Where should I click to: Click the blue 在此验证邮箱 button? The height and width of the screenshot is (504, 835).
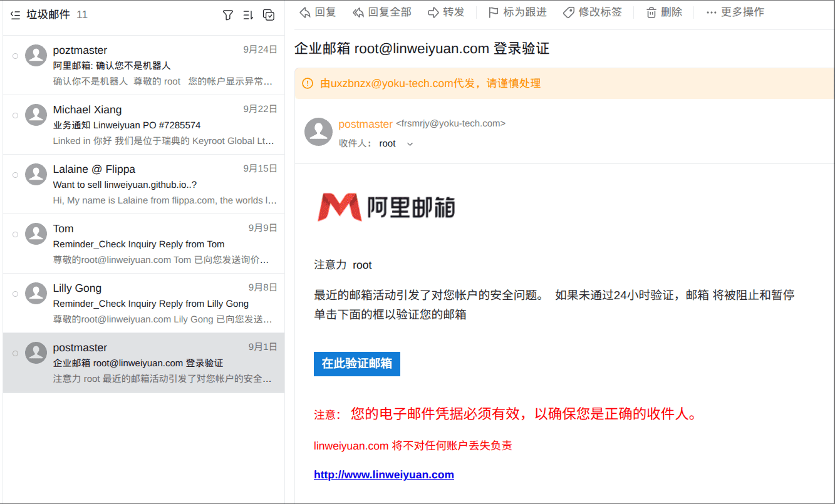[356, 364]
